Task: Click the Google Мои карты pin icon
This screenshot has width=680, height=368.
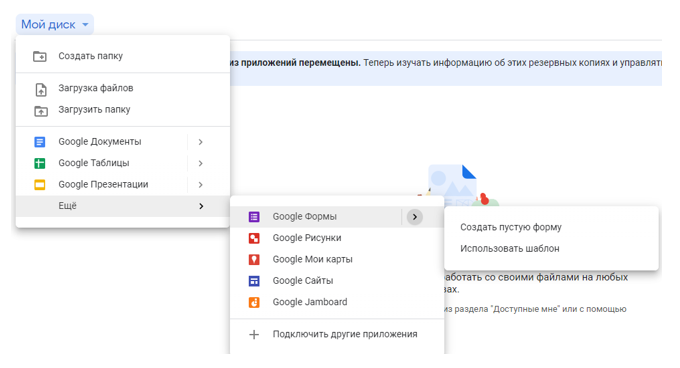Action: point(254,260)
